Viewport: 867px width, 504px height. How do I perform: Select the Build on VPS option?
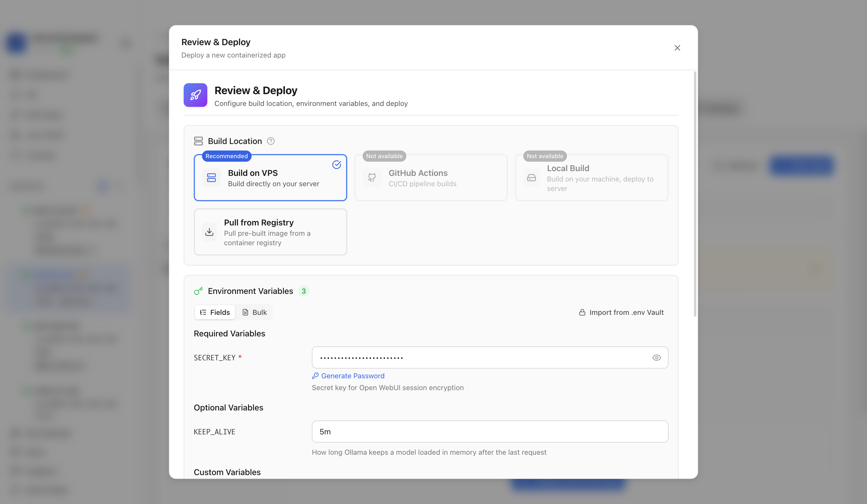pyautogui.click(x=270, y=178)
